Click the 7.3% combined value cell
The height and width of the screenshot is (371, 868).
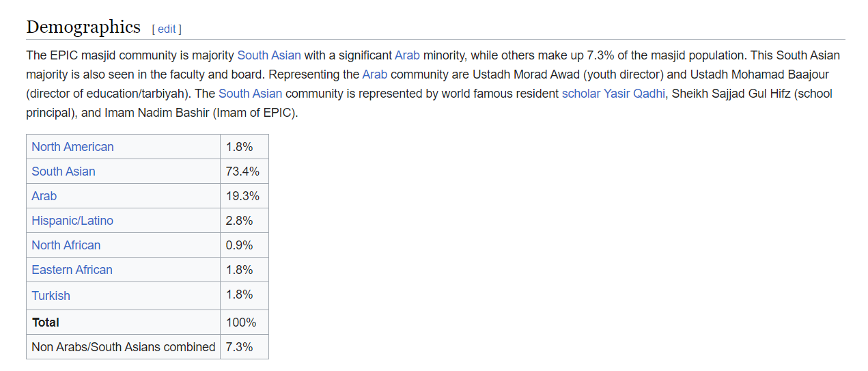[244, 347]
